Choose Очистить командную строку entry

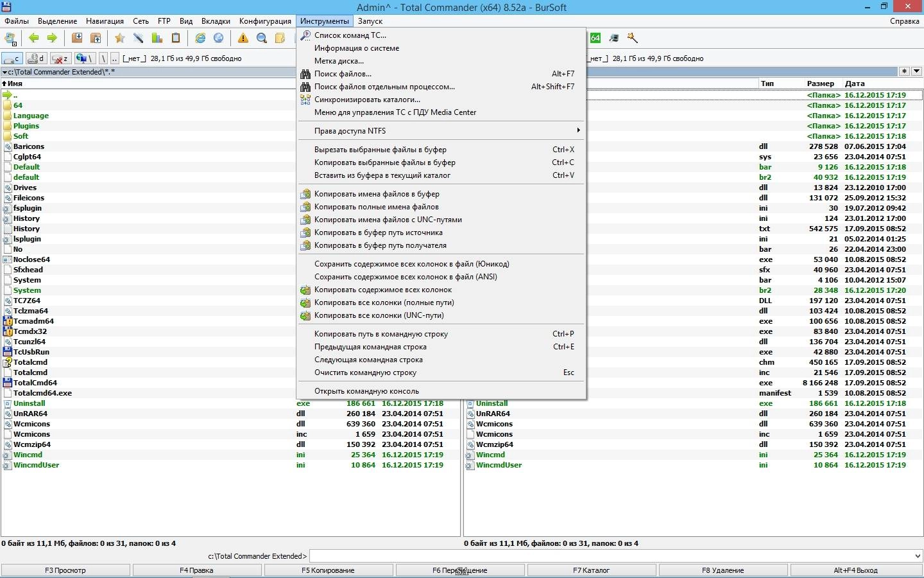(441, 372)
